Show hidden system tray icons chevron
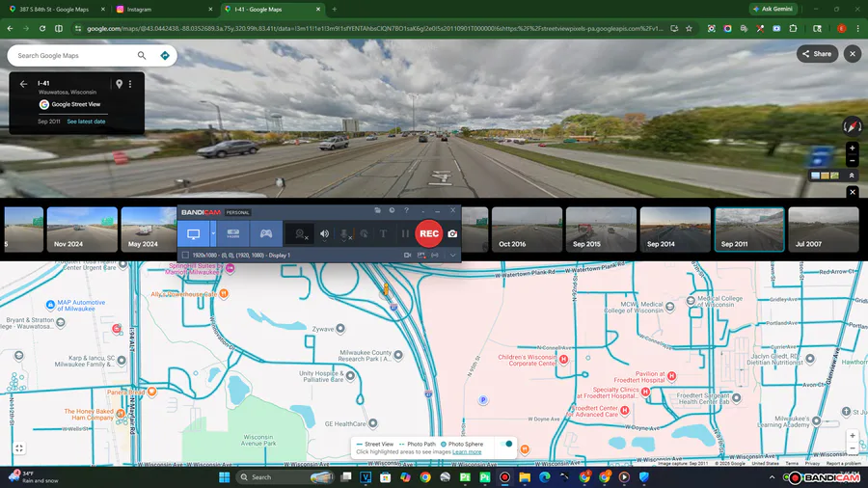This screenshot has height=488, width=868. (x=772, y=477)
